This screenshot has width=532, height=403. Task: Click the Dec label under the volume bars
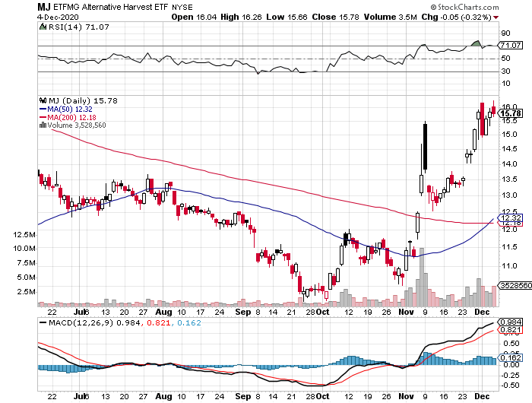[482, 312]
